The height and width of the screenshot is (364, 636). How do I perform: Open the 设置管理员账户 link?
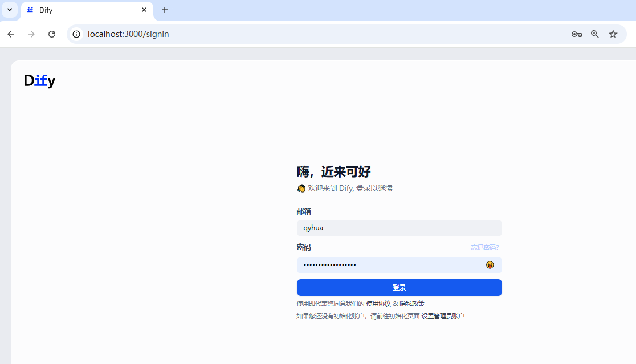[443, 316]
